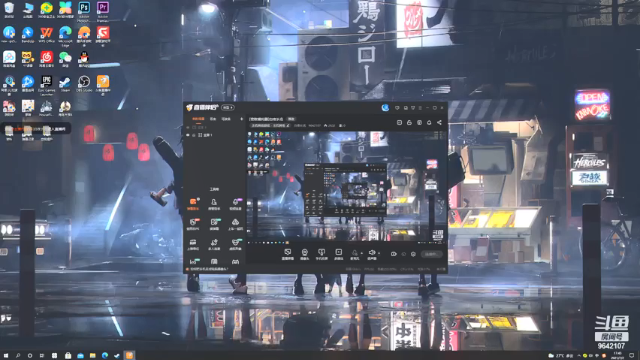640x360 pixels.
Task: Open user avatar in companion title bar
Action: [385, 108]
